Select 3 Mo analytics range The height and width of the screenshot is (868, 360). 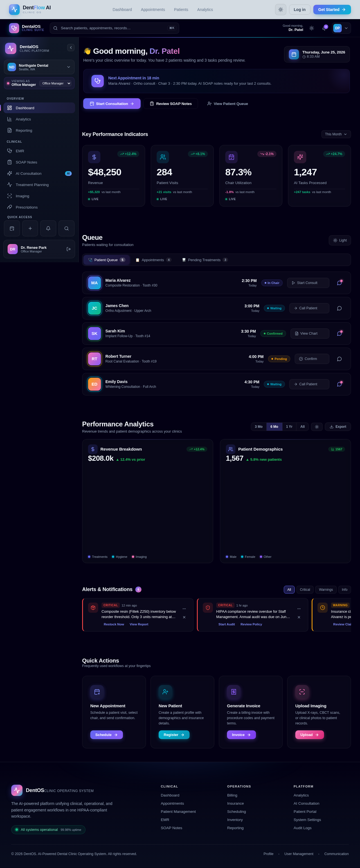(259, 427)
